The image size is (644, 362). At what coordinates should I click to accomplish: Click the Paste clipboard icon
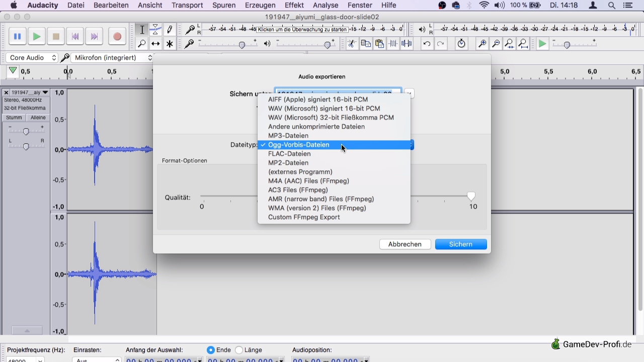379,44
